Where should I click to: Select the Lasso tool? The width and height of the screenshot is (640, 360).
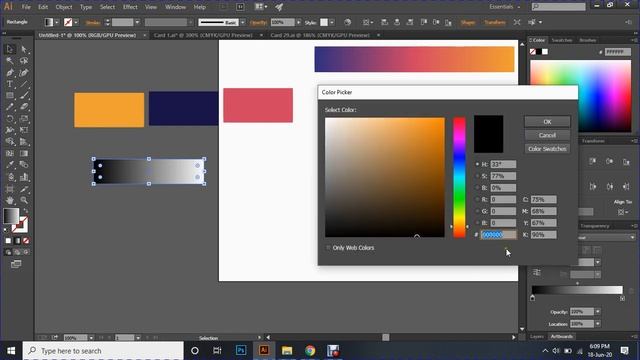click(24, 61)
